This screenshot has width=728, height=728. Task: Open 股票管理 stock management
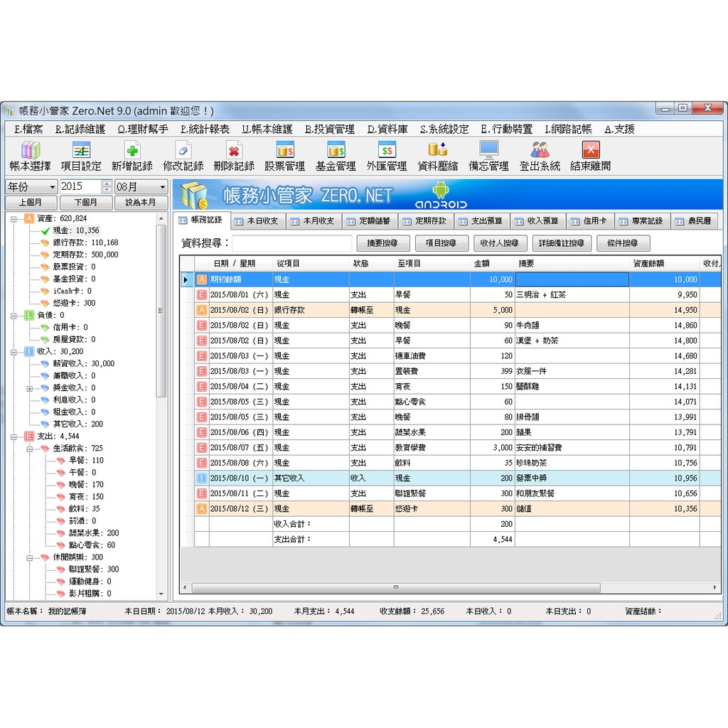(x=285, y=156)
